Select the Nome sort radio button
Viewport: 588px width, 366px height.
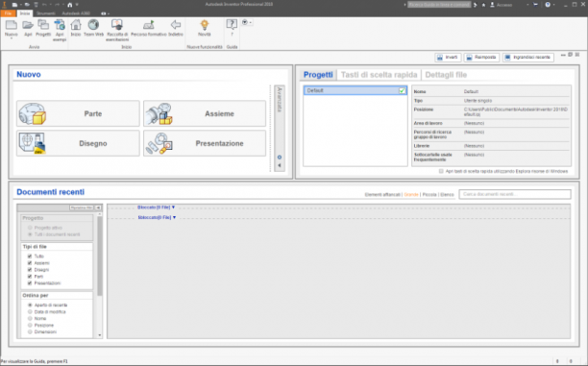point(30,318)
